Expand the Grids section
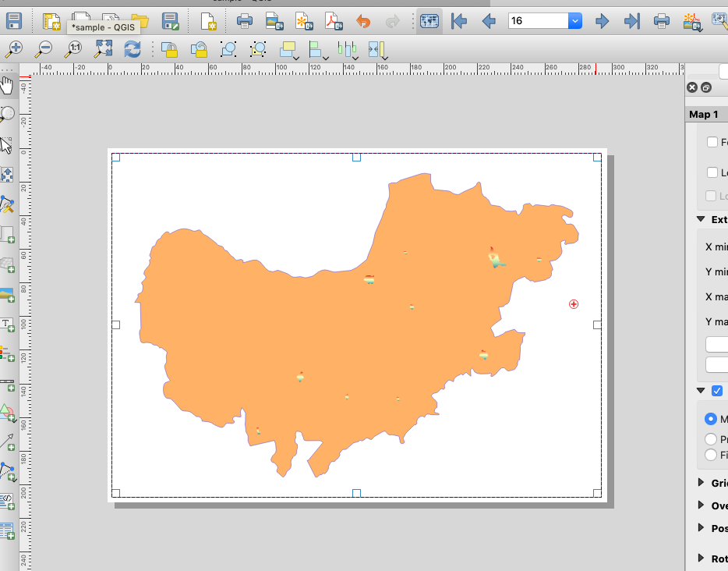This screenshot has height=571, width=728. (x=701, y=483)
